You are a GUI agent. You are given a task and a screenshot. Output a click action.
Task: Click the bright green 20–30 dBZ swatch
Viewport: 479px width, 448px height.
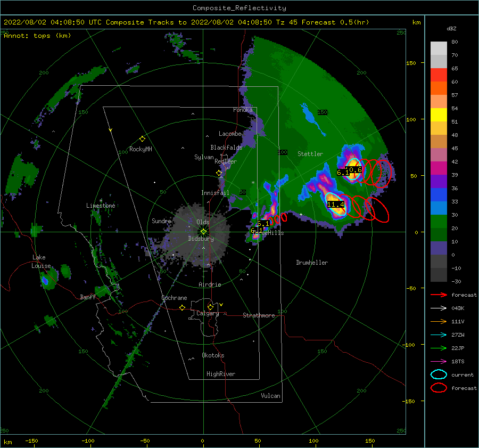click(439, 222)
